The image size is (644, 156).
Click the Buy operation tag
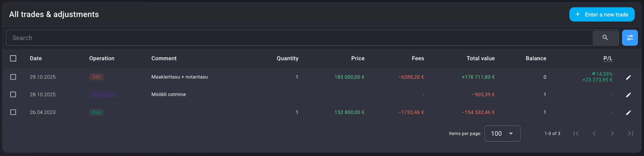(96, 112)
